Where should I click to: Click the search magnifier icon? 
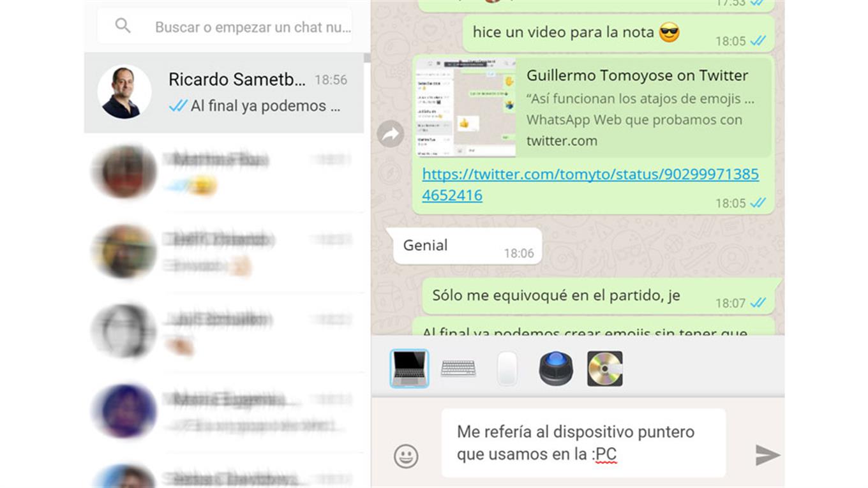(x=123, y=26)
